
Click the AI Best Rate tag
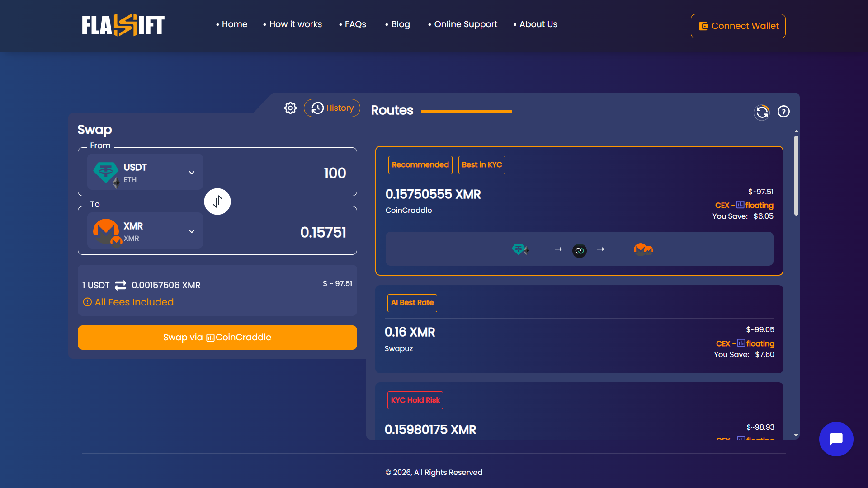[412, 303]
